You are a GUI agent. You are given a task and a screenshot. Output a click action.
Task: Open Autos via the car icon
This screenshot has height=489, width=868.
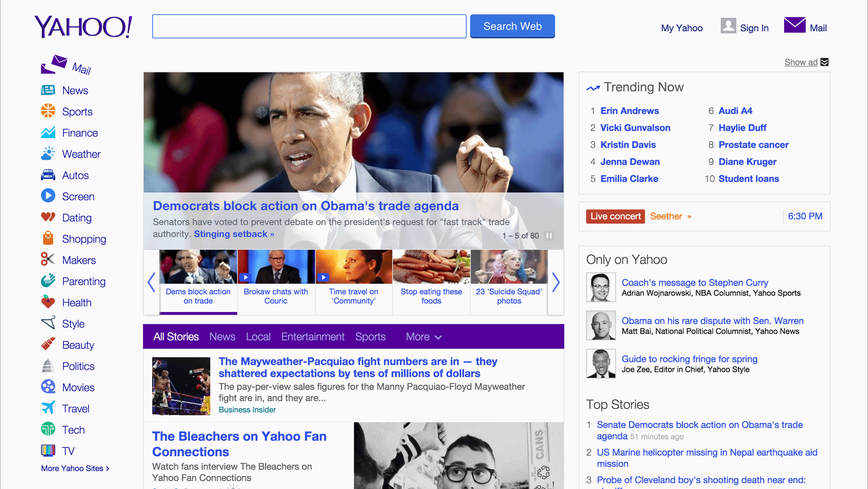click(x=48, y=175)
